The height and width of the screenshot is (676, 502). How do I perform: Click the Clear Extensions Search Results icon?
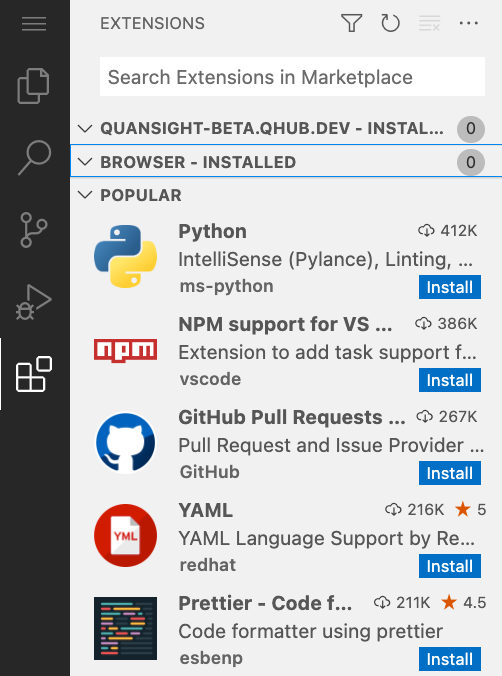(x=430, y=23)
